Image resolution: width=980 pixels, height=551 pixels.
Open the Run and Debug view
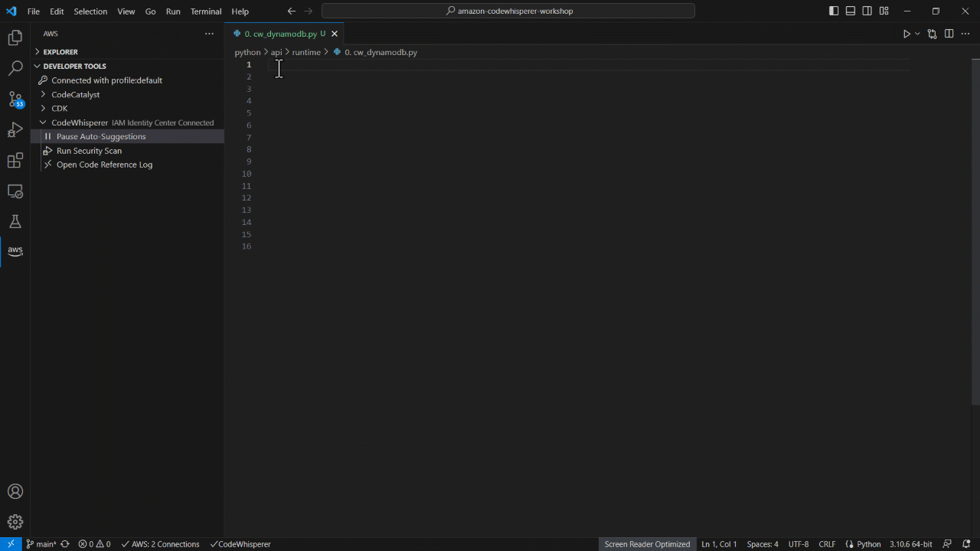[x=15, y=130]
